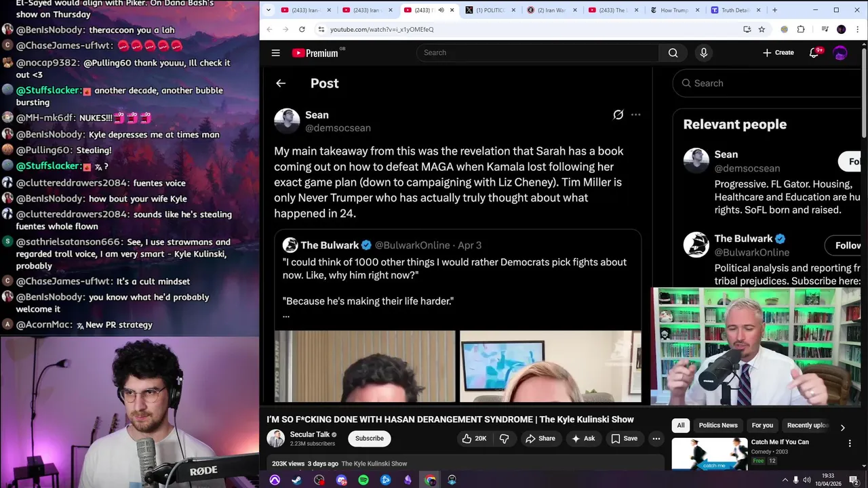Open Windows notification center icon
868x488 pixels.
(x=854, y=480)
